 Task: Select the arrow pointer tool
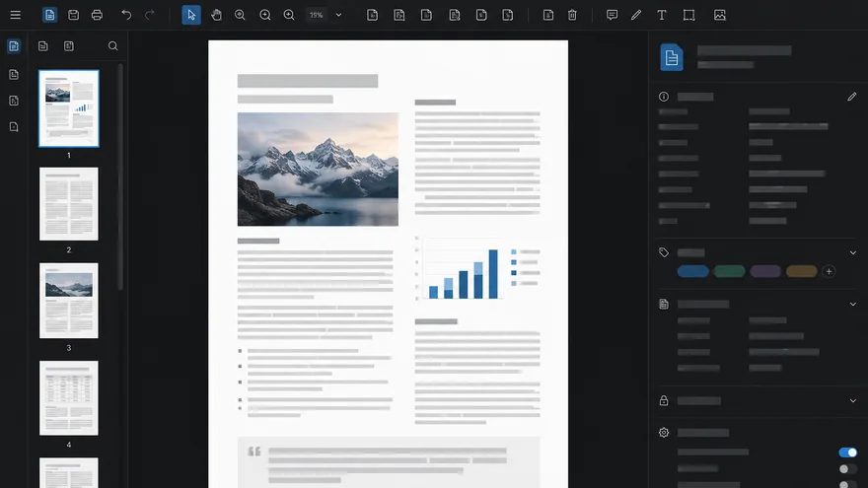[x=191, y=15]
